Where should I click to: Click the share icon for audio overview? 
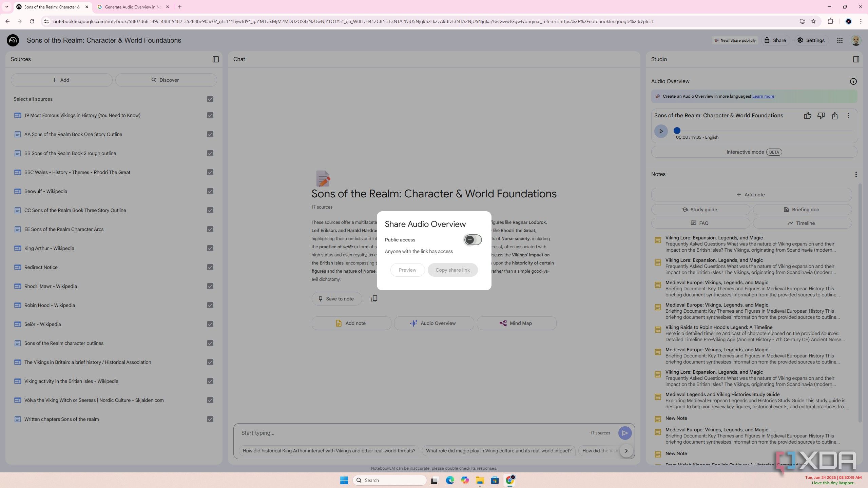click(x=835, y=116)
